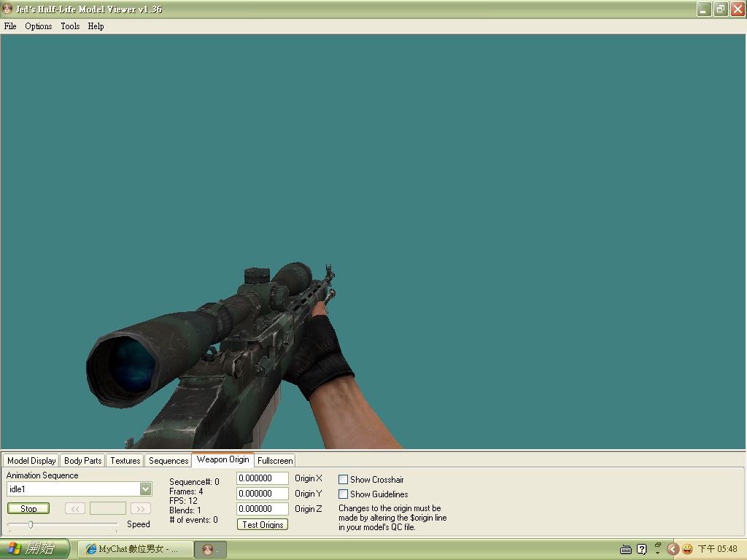Click the "Origin Z" label
The height and width of the screenshot is (560, 747).
point(309,508)
